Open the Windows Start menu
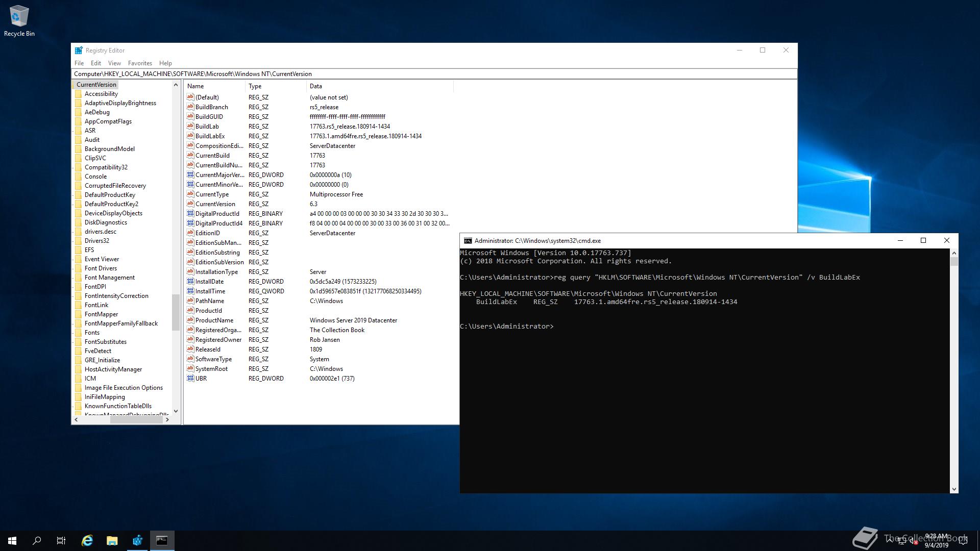 click(x=12, y=541)
